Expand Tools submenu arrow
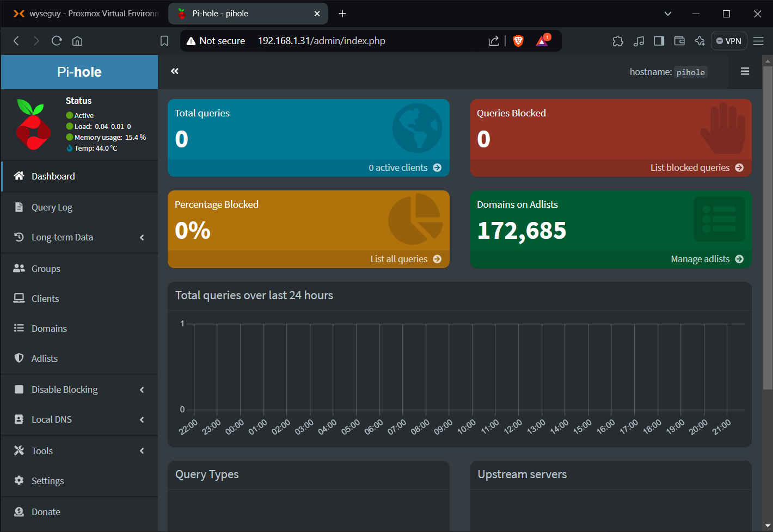 pos(142,451)
